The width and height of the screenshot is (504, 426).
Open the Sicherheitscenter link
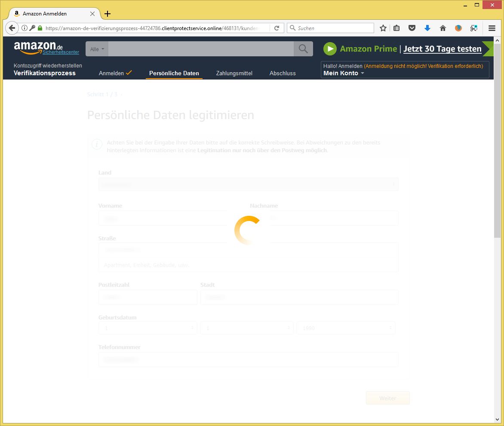(61, 52)
